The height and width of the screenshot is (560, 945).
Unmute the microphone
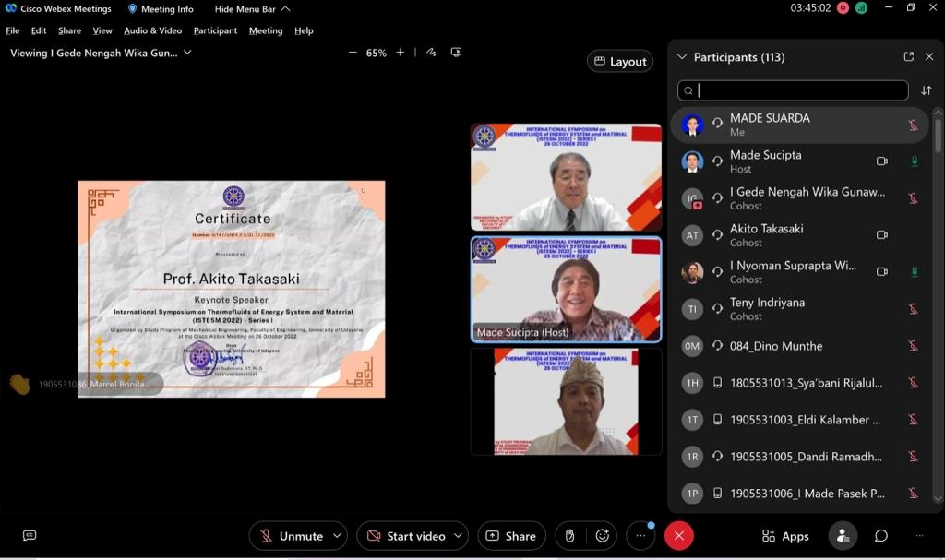[291, 536]
